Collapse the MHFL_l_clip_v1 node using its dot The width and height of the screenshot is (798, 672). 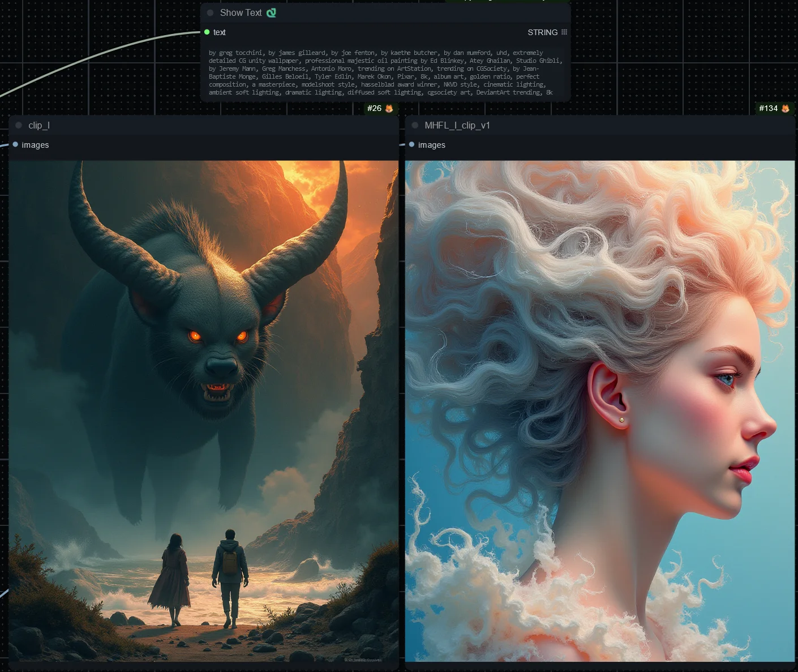pyautogui.click(x=415, y=125)
